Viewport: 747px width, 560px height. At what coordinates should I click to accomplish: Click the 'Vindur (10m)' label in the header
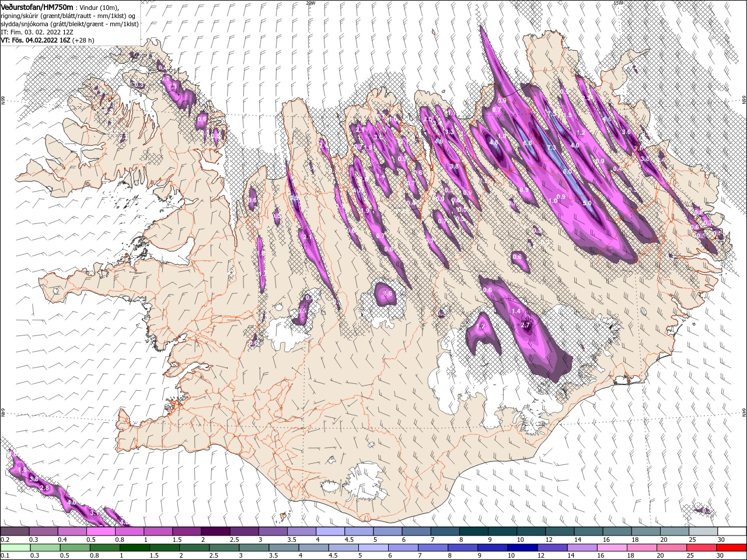98,8
